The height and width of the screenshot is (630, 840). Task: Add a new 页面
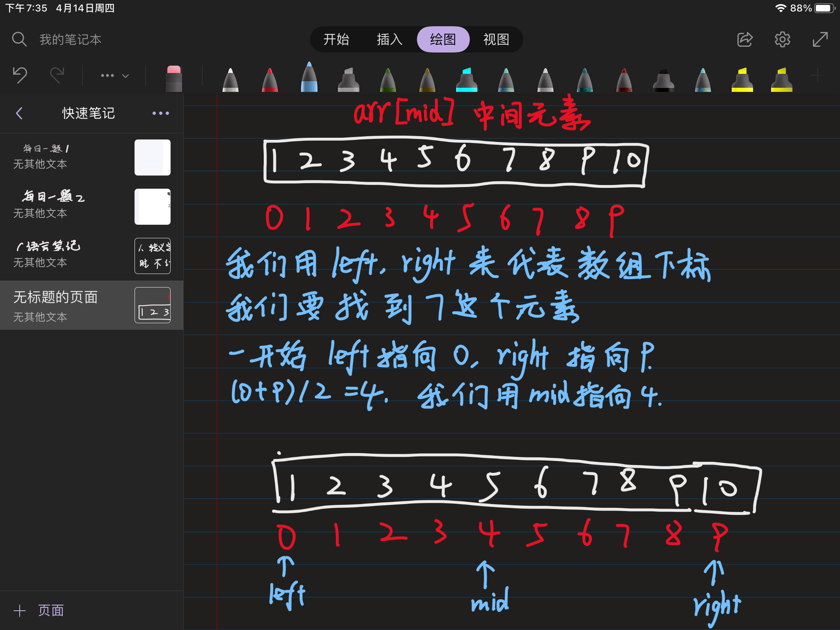[x=39, y=610]
